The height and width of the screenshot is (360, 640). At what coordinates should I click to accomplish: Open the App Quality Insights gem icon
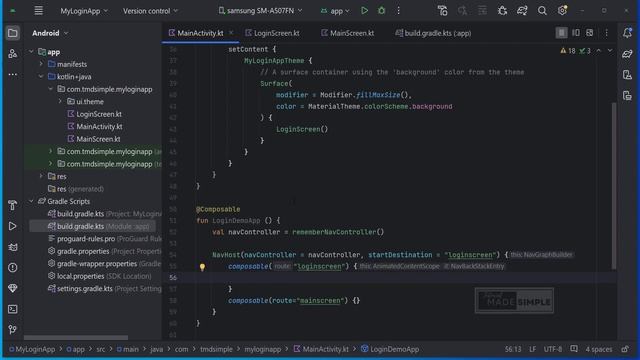pyautogui.click(x=13, y=288)
